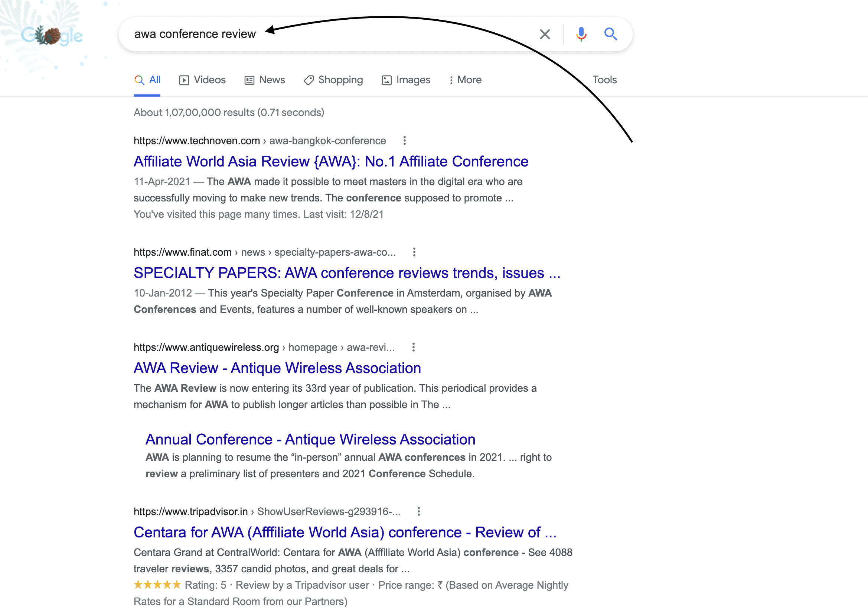Open options dots for finat.com result

(x=414, y=252)
